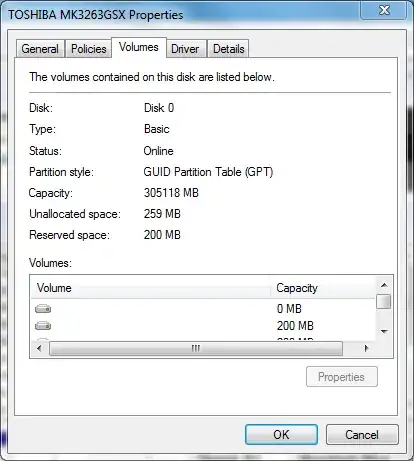Open the Driver tab

[x=185, y=49]
